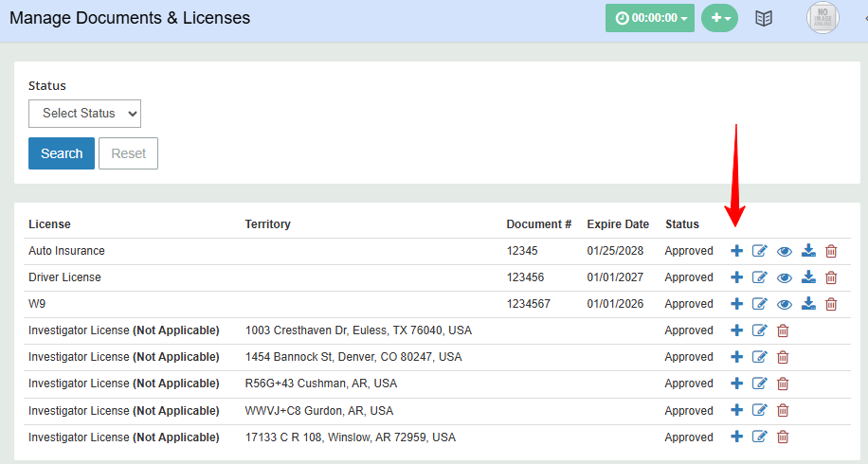The height and width of the screenshot is (464, 868).
Task: Click territory 1003 Cresthaven Dr, Euless
Action: click(359, 330)
